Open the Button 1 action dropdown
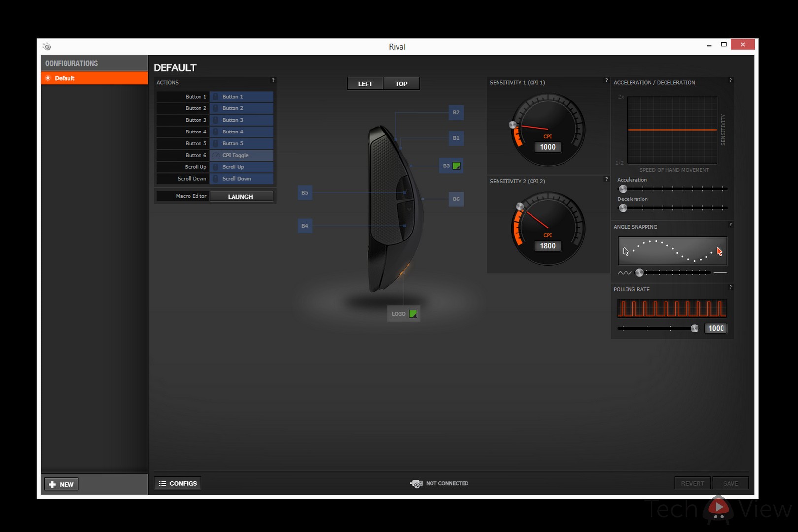This screenshot has height=532, width=798. pyautogui.click(x=242, y=97)
